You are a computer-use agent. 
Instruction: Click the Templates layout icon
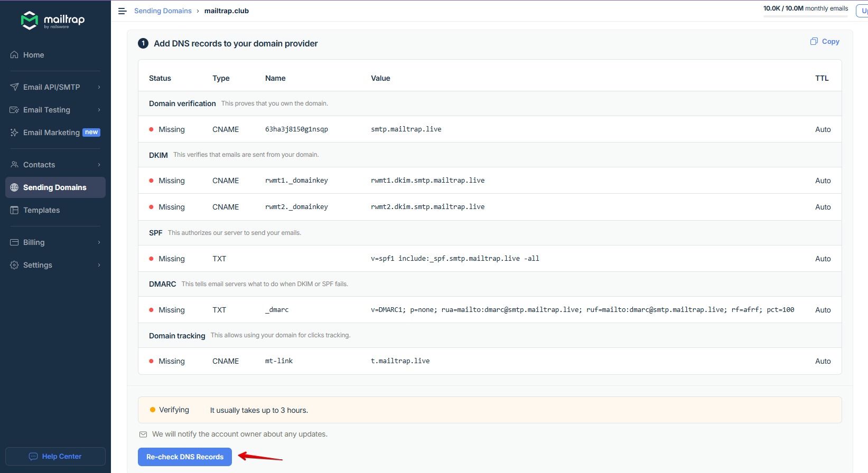(x=14, y=210)
